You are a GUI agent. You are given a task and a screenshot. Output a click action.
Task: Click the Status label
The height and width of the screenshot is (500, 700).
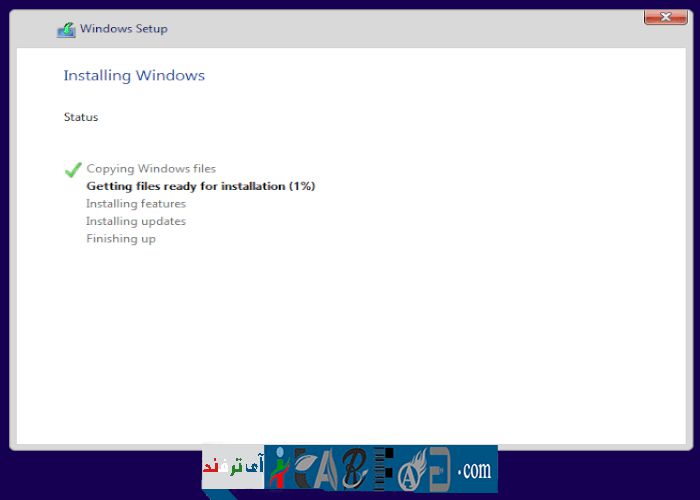[x=81, y=117]
